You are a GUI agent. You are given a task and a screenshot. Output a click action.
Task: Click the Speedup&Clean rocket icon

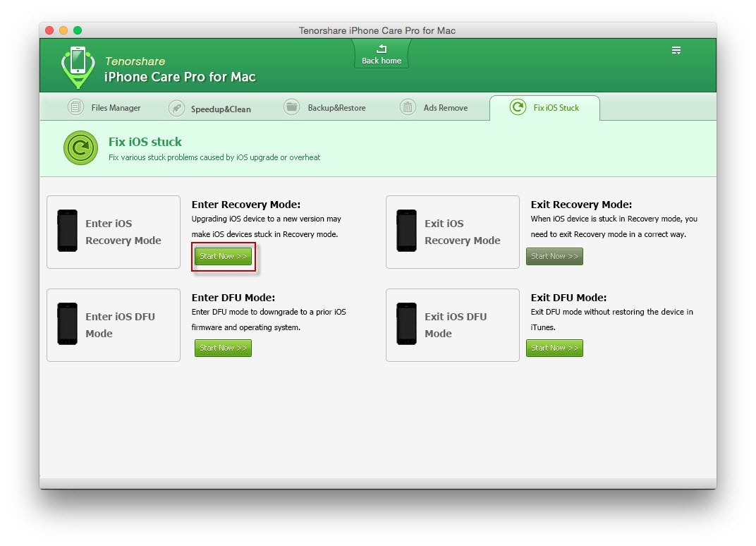pos(176,109)
